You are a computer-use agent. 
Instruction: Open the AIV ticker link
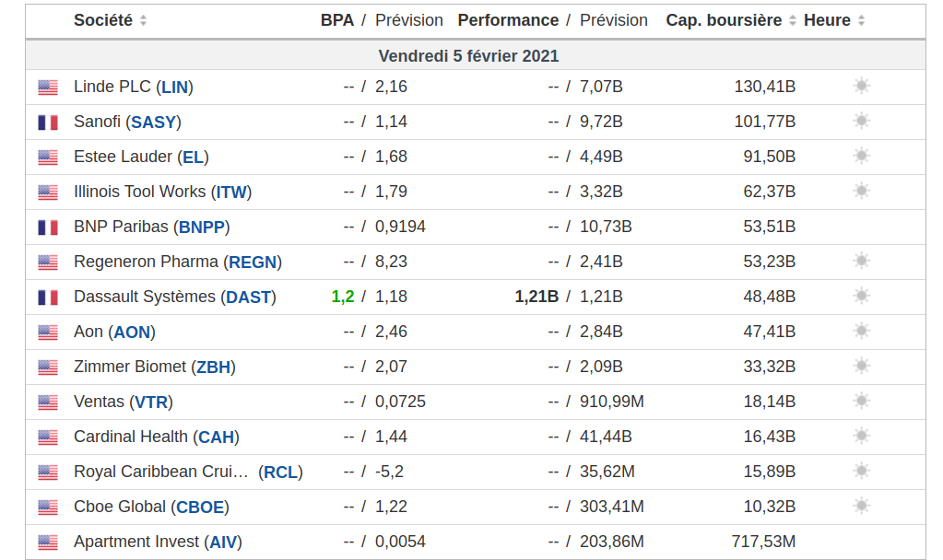click(x=223, y=542)
